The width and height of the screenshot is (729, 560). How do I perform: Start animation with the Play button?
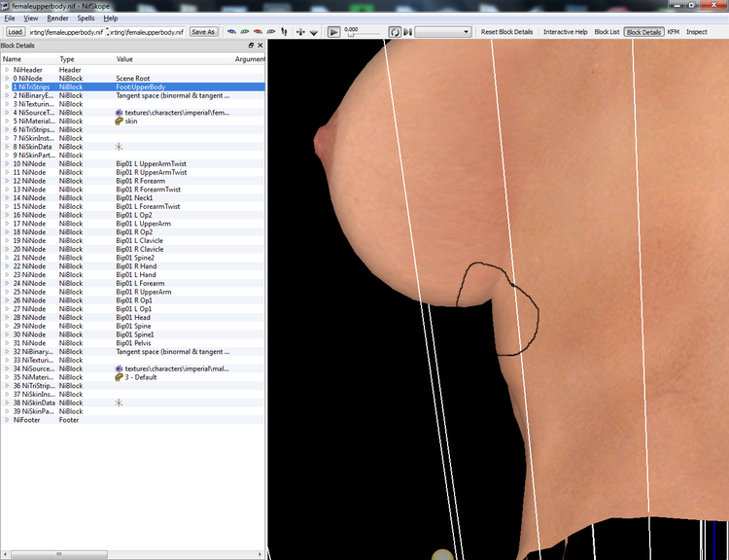click(333, 32)
